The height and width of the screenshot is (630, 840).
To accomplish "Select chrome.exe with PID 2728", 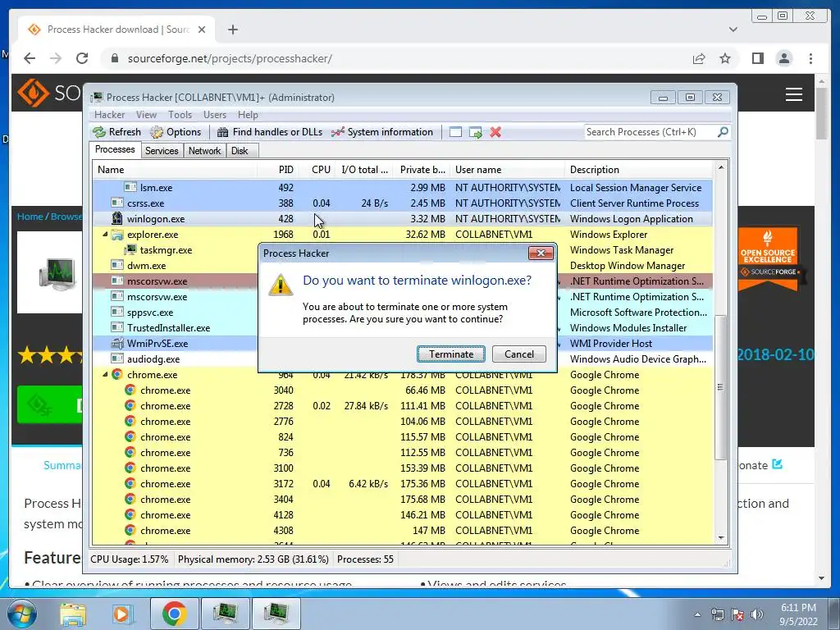I will click(402, 406).
